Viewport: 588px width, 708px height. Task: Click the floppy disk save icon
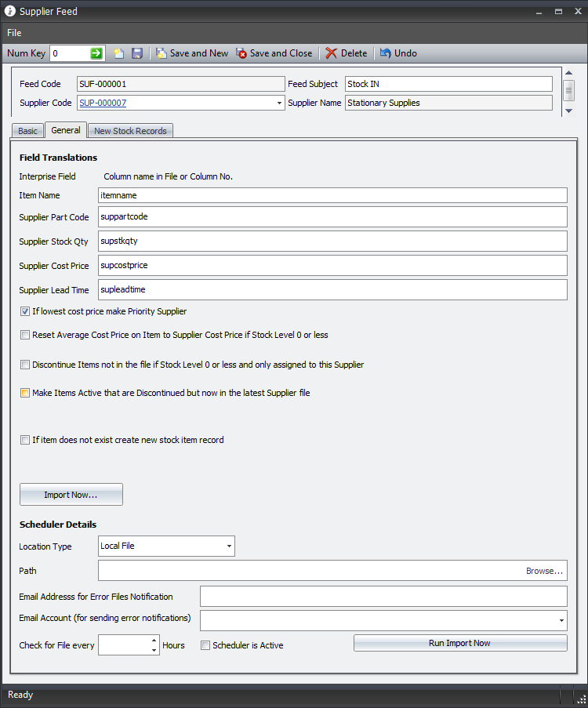137,53
